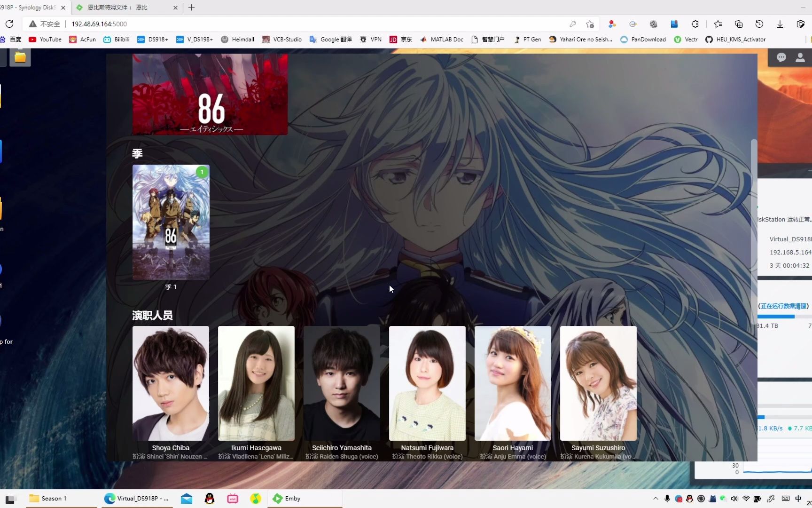This screenshot has height=508, width=812.
Task: Close the 恩比斯特姆文件 browser tab
Action: [175, 8]
